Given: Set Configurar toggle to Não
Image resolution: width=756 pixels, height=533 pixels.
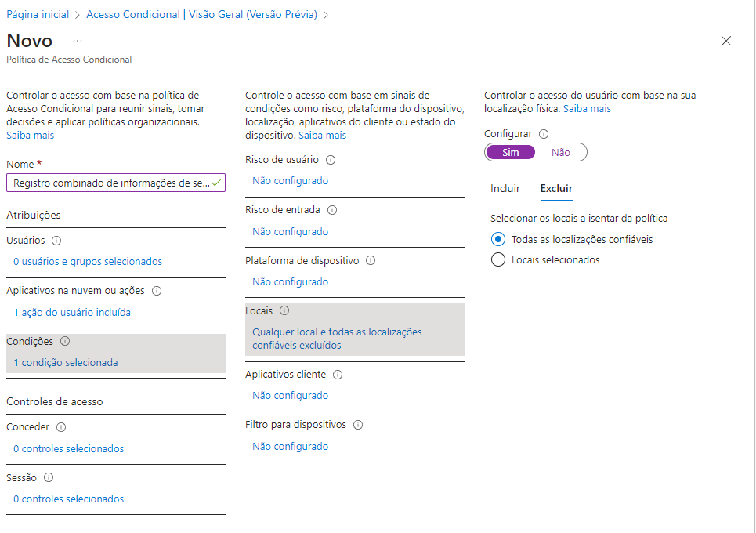Looking at the screenshot, I should pyautogui.click(x=561, y=152).
